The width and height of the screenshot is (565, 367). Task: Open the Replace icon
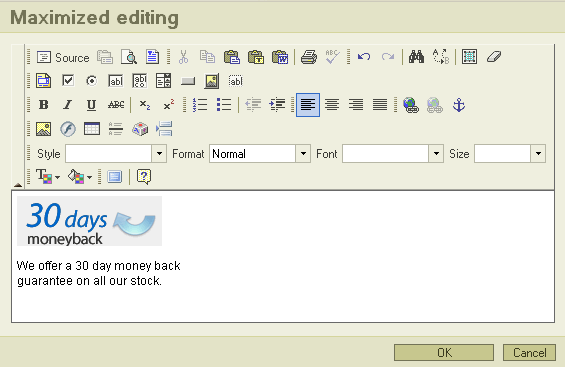click(441, 57)
